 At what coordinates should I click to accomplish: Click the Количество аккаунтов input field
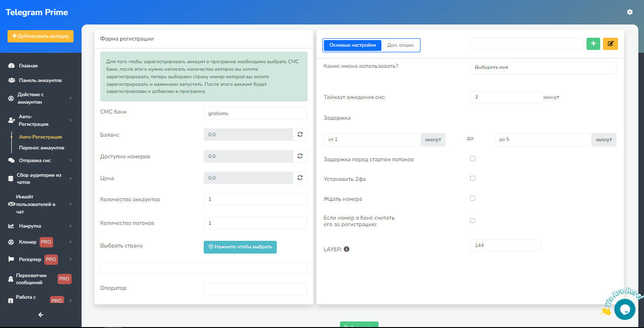click(x=255, y=199)
